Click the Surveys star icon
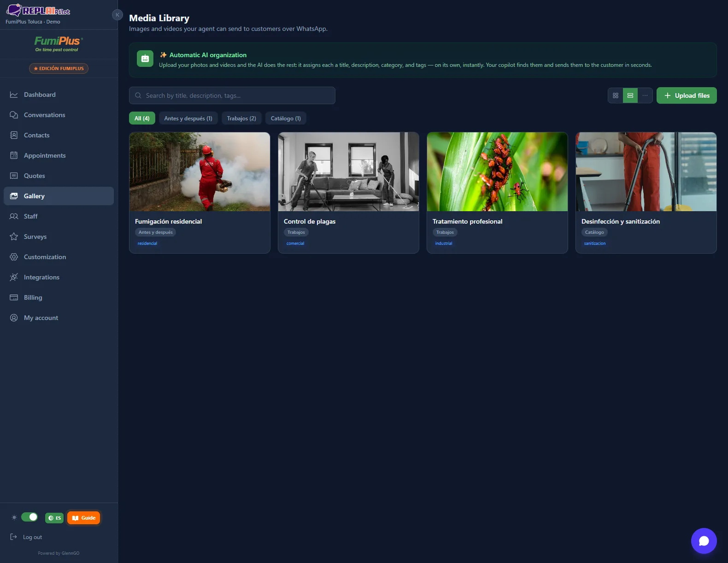The image size is (728, 563). (x=14, y=237)
